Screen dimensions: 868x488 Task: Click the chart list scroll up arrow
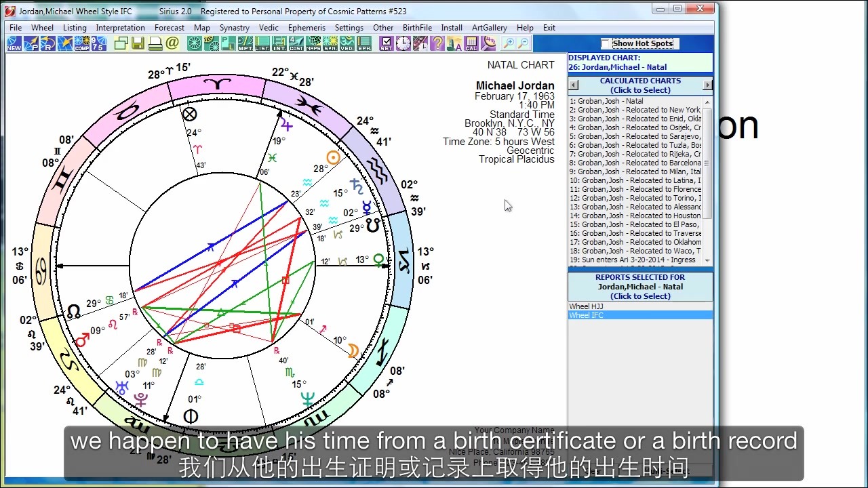[708, 102]
